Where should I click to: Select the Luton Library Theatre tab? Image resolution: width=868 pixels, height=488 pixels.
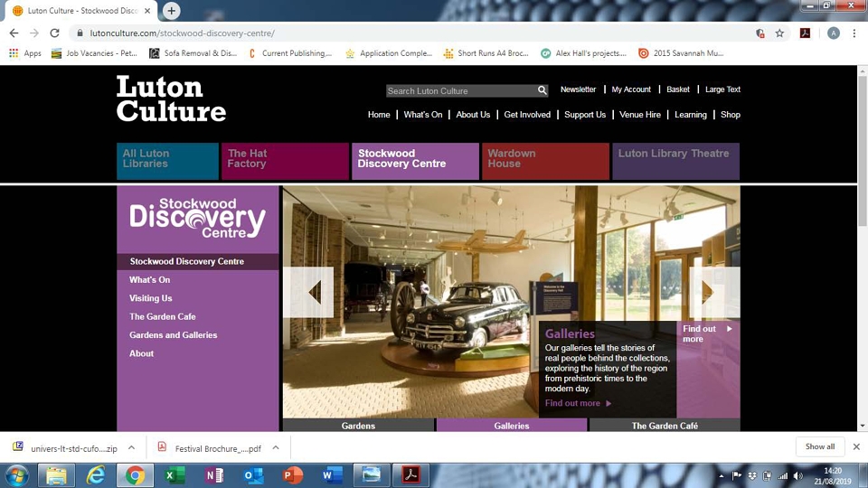[676, 161]
